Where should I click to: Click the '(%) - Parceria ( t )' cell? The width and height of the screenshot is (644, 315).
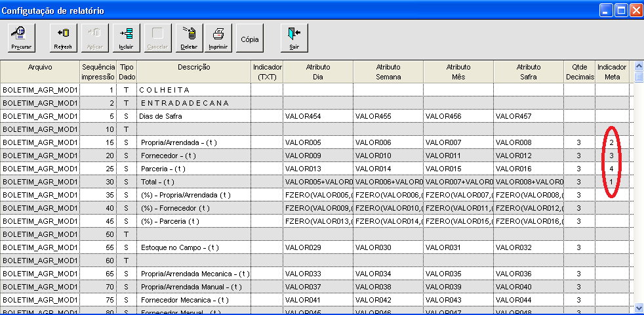point(194,221)
